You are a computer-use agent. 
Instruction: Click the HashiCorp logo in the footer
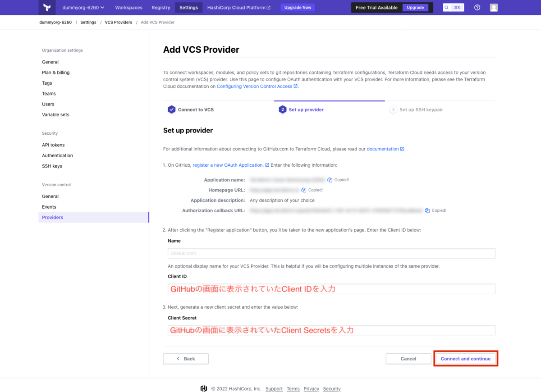click(204, 388)
